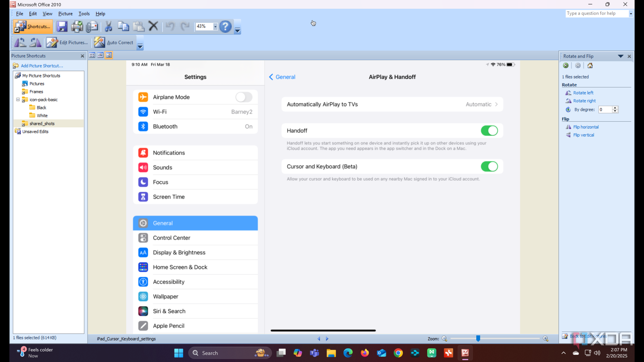This screenshot has height=362, width=644.
Task: Click the Zoom out magnifier icon
Action: click(444, 339)
